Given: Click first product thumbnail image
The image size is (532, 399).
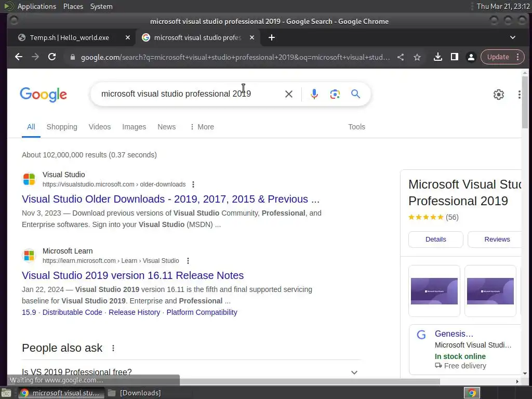Looking at the screenshot, I should point(434,291).
